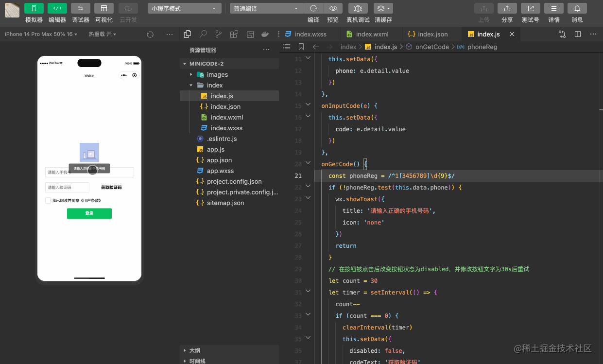Click the split editor icon
Screen dimensions: 603x364
pos(578,34)
